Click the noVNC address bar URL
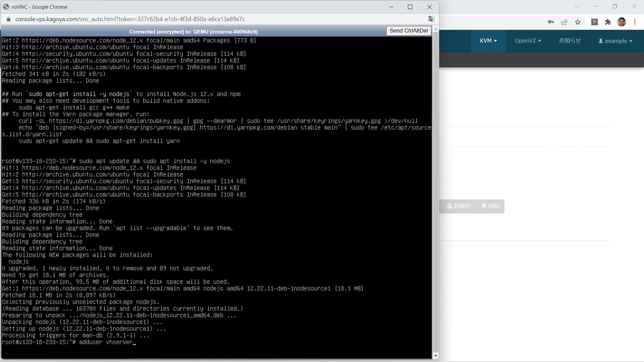This screenshot has height=362, width=644. (x=130, y=19)
